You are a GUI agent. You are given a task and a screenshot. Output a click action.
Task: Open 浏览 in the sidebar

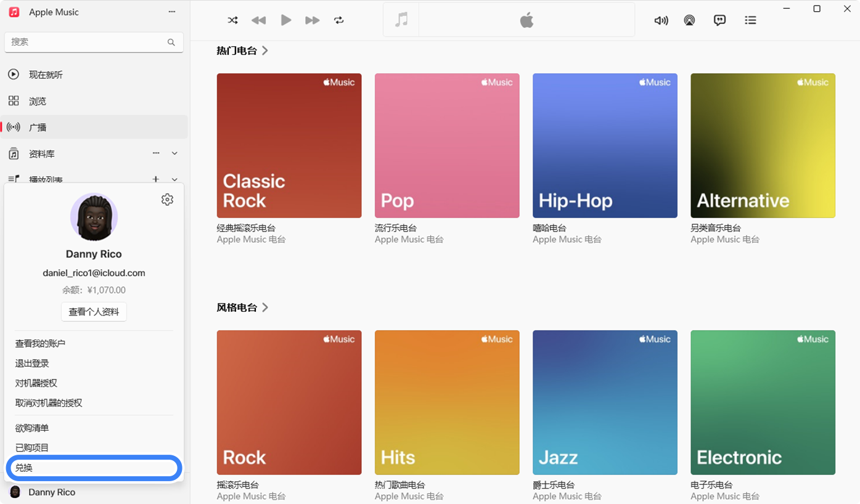(94, 101)
